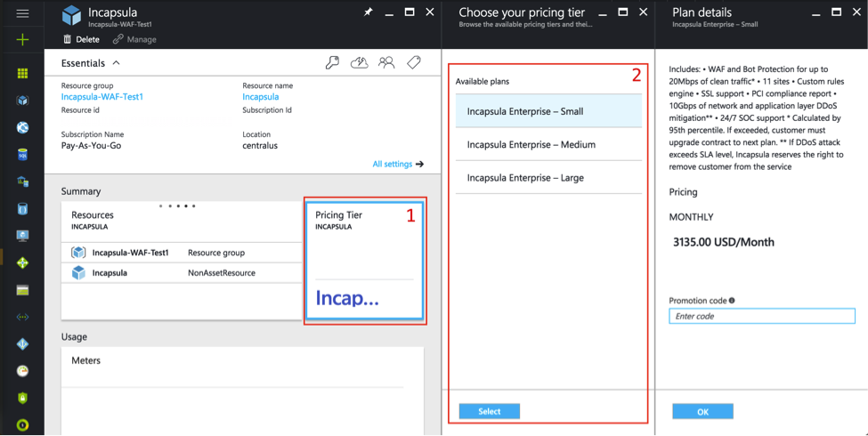Pin the Incapsula blade with pushpin icon
This screenshot has width=868, height=436.
(x=369, y=12)
